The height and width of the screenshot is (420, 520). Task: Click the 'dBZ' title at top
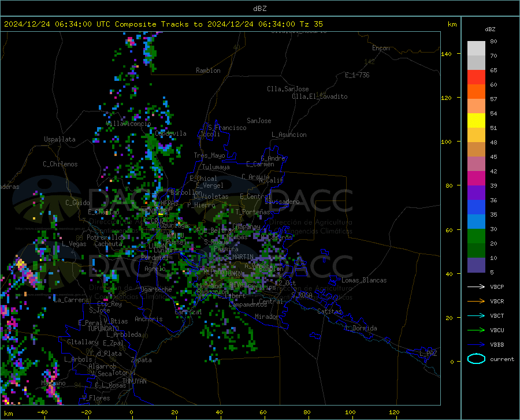click(x=259, y=9)
